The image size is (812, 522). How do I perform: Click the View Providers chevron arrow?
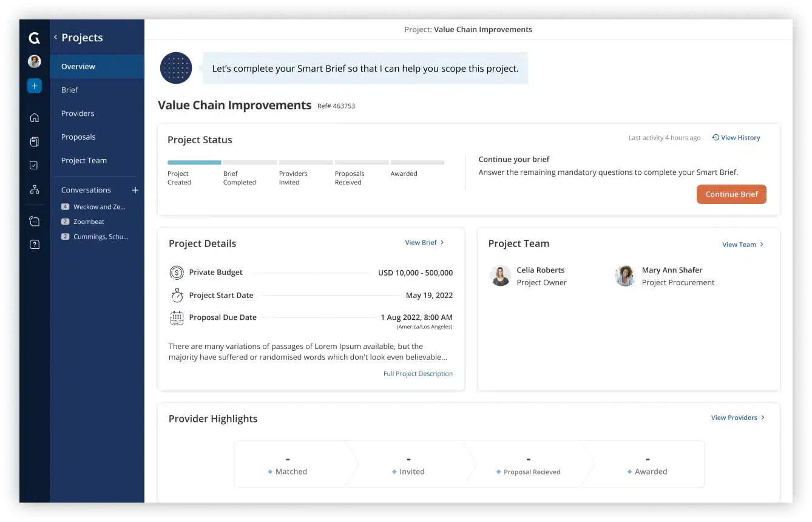(763, 418)
